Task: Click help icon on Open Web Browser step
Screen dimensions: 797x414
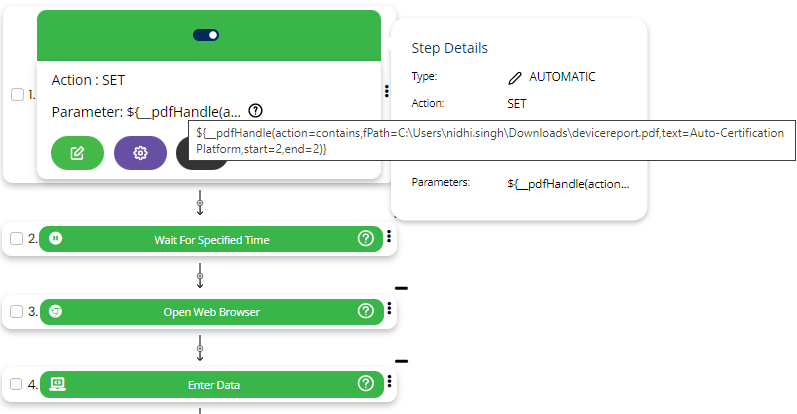Action: [365, 311]
